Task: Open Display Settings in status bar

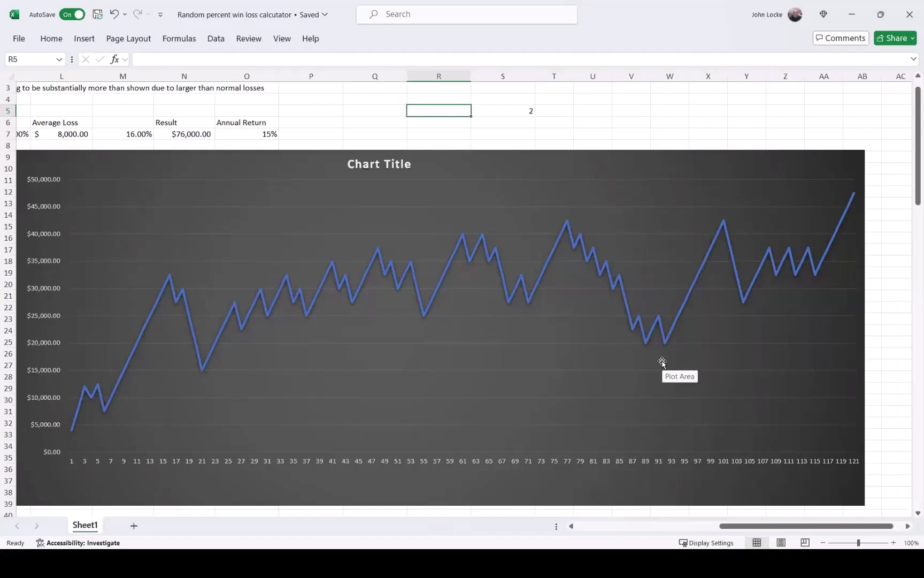Action: click(706, 543)
